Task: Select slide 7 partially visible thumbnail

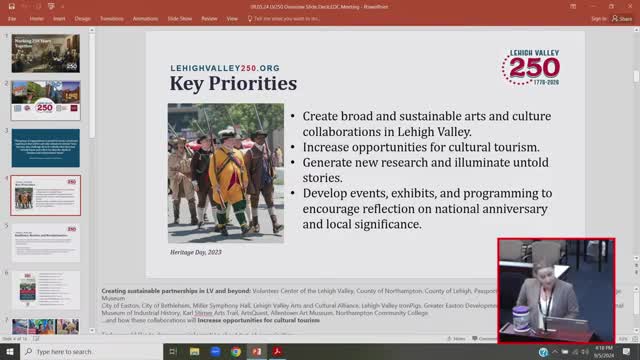Action: [x=46, y=327]
